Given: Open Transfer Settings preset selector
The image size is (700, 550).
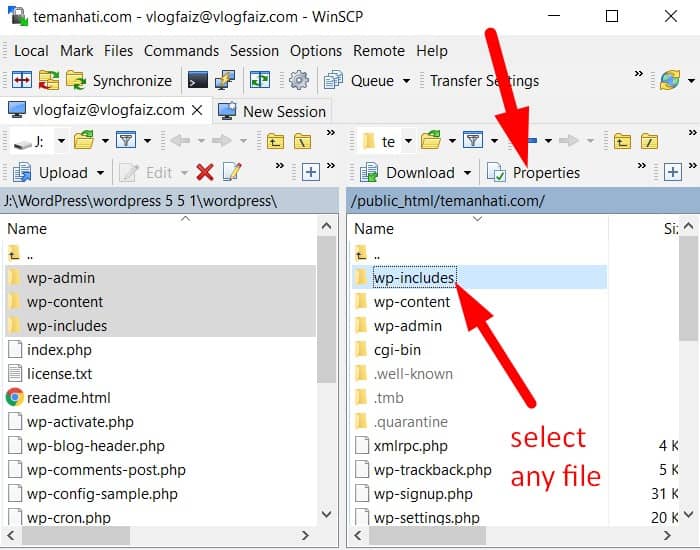Looking at the screenshot, I should pos(484,81).
